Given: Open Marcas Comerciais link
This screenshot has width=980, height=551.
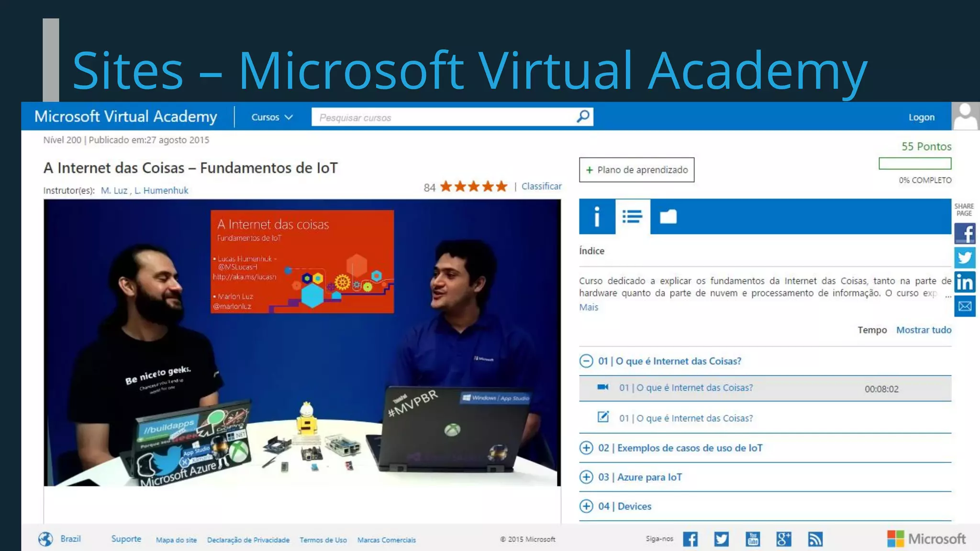Looking at the screenshot, I should 386,540.
